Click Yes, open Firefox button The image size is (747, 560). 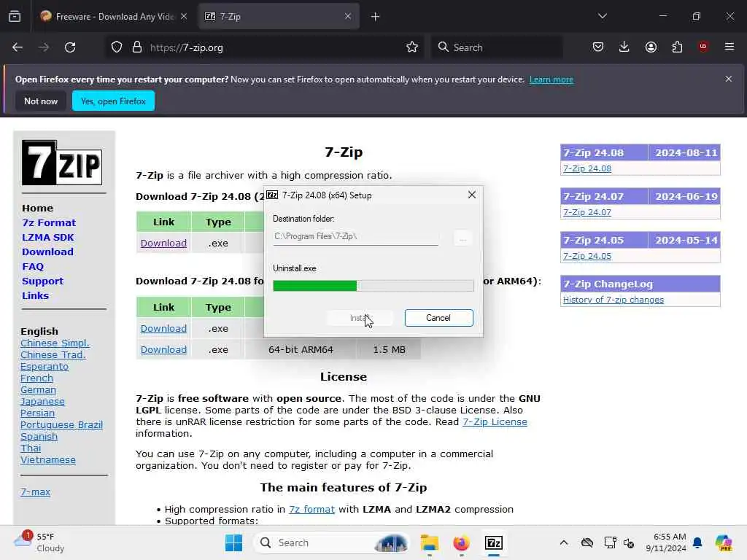point(113,101)
